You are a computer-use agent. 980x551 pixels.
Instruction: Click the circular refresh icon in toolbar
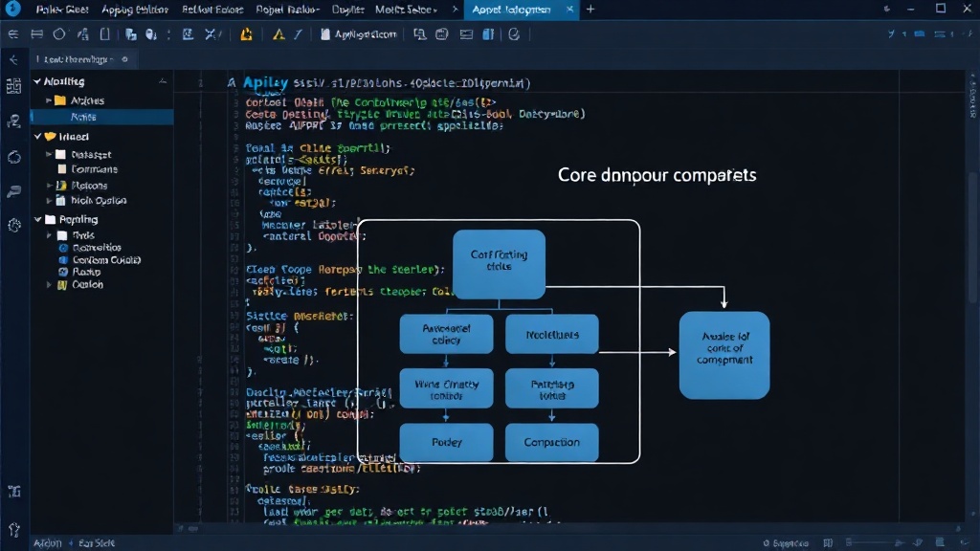(x=514, y=34)
